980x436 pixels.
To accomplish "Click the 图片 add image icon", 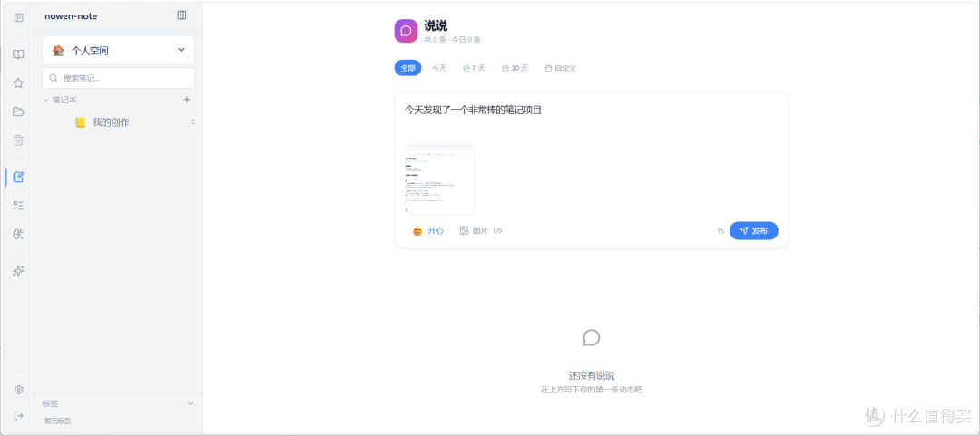I will [x=464, y=230].
